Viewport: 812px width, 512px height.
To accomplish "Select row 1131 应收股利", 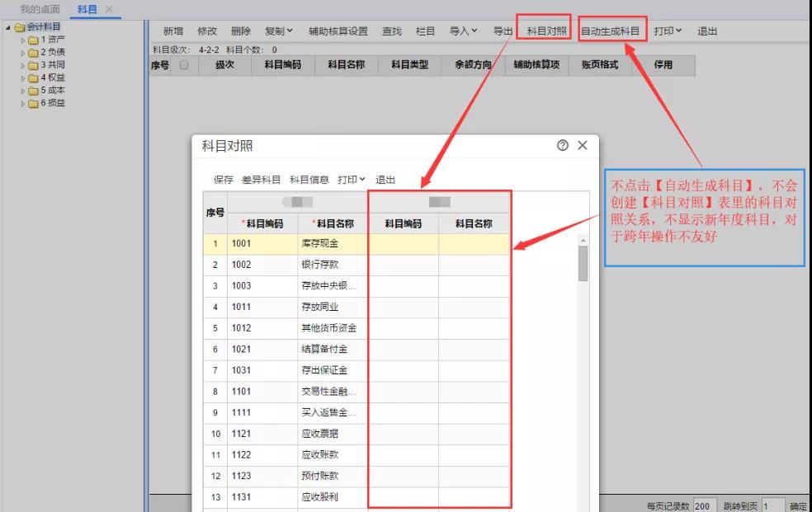I will tap(356, 497).
